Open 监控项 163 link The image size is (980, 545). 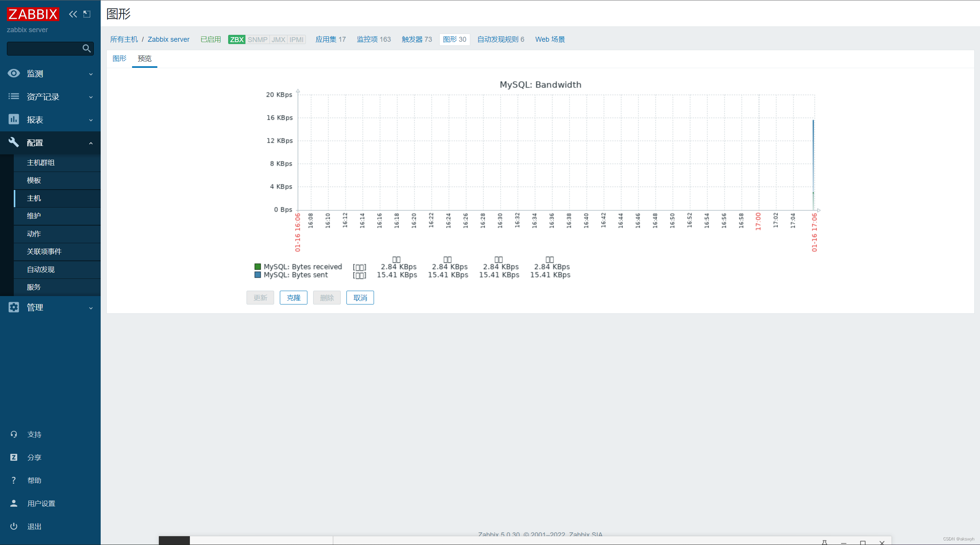(374, 39)
